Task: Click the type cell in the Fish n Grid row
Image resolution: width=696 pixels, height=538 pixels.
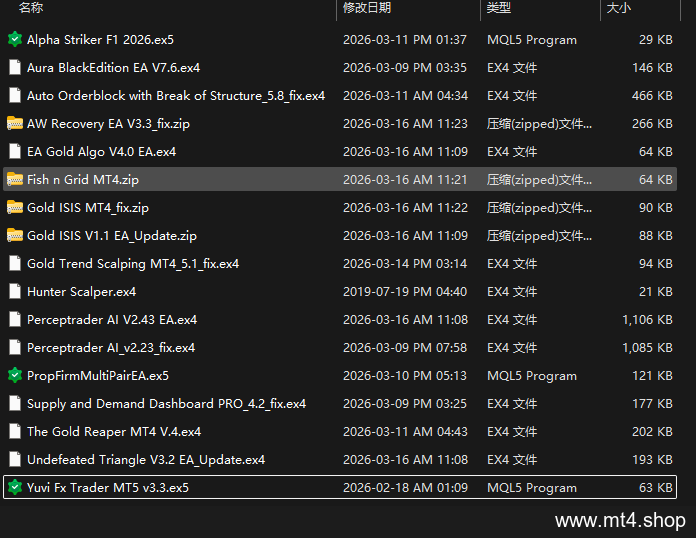Action: 539,179
